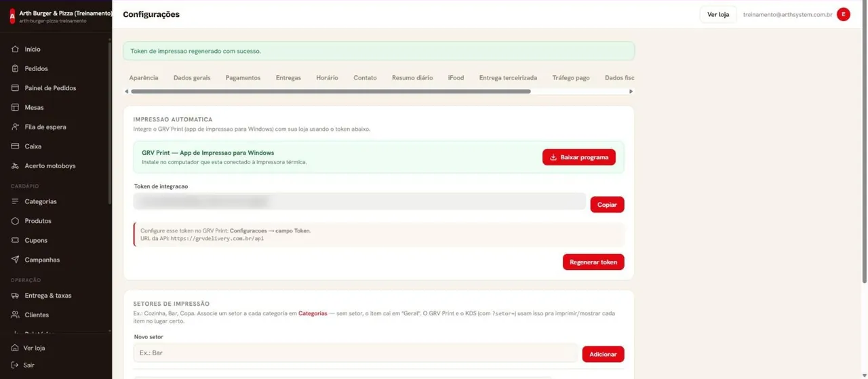Follow the Categorias link in description

tap(313, 313)
